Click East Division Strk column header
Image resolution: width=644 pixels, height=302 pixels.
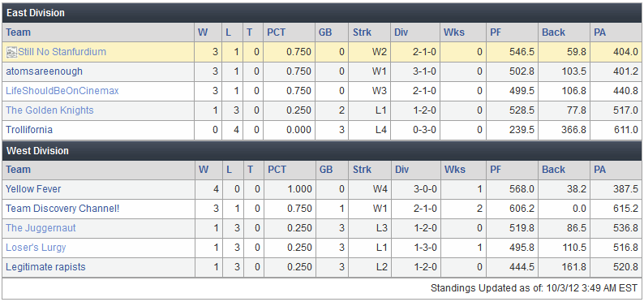pyautogui.click(x=362, y=32)
